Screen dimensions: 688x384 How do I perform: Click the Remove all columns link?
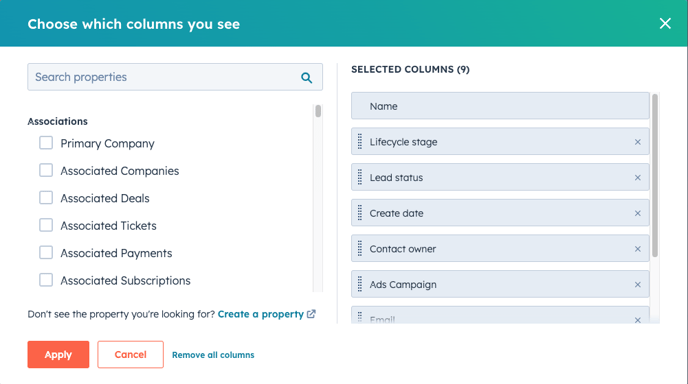pos(213,355)
